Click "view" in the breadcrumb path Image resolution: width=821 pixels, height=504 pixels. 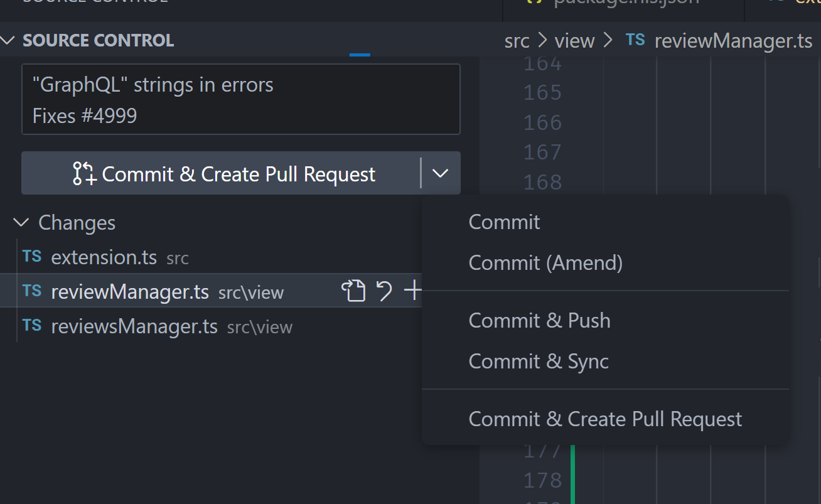point(574,40)
